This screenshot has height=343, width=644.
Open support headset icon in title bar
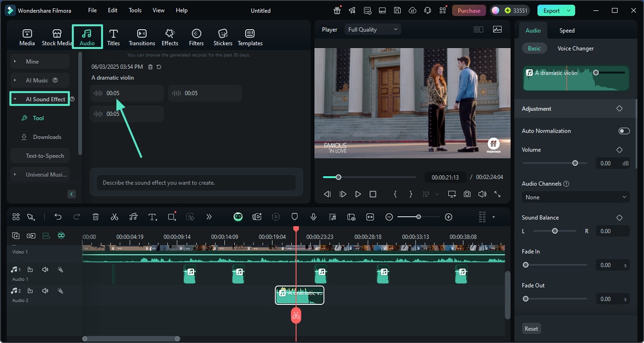428,10
